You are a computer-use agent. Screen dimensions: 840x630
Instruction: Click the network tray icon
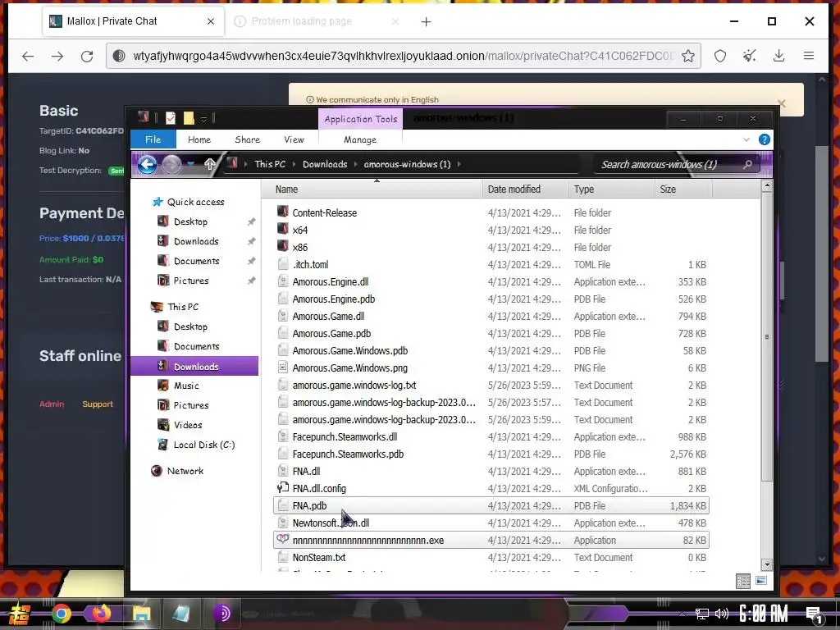(x=702, y=614)
